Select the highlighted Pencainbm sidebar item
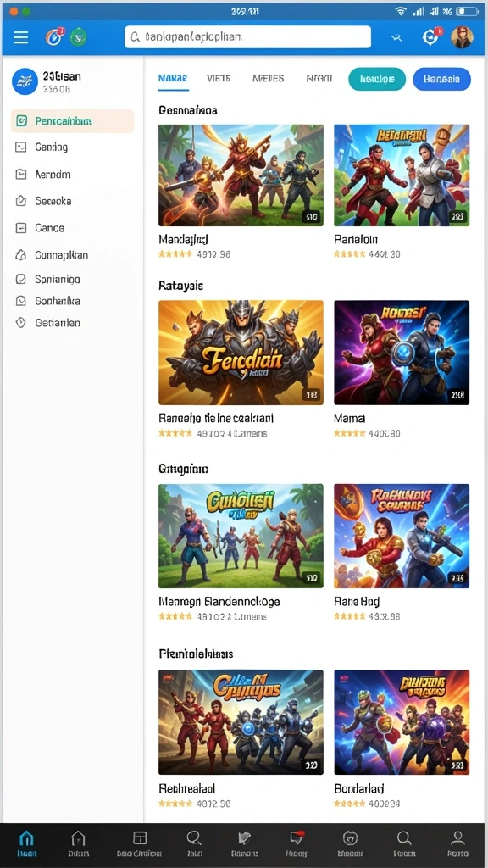Image resolution: width=488 pixels, height=868 pixels. point(73,120)
